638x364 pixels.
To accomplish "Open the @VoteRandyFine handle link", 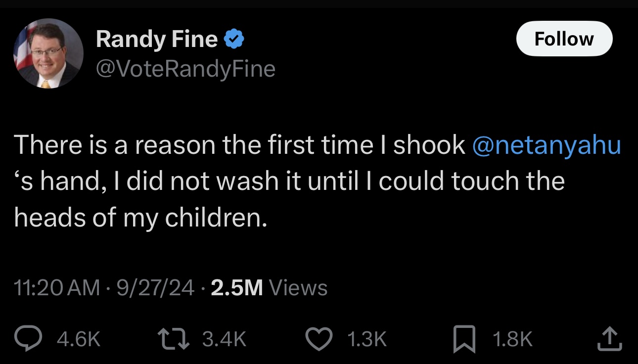I will click(185, 69).
